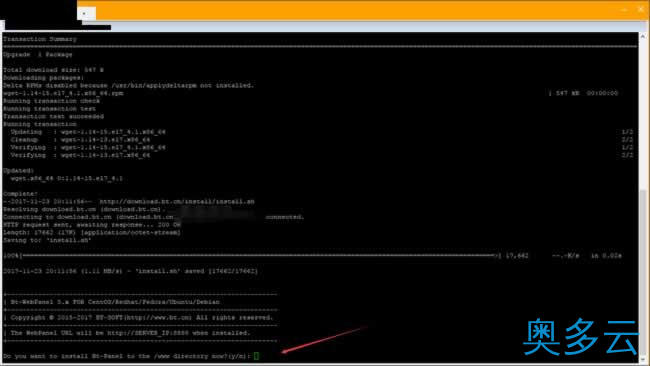Click the small tab button beside redacted title
The image size is (650, 366).
[x=86, y=13]
